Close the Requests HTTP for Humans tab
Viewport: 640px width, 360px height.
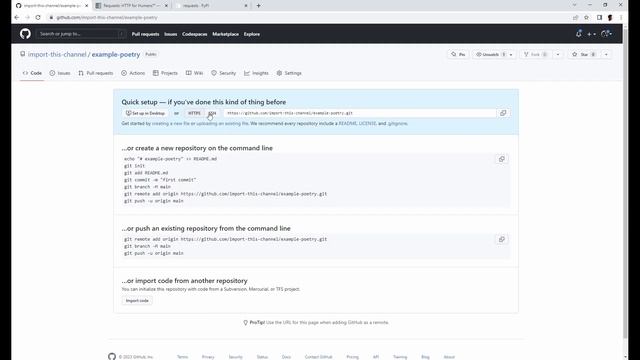(166, 6)
